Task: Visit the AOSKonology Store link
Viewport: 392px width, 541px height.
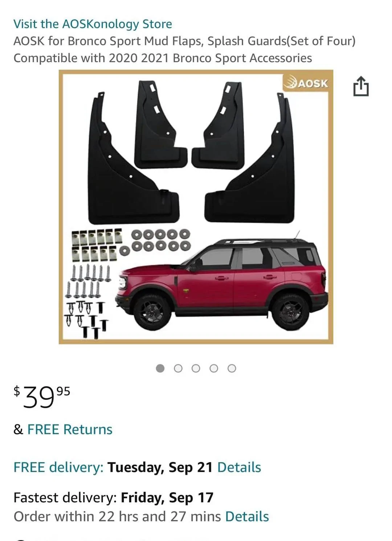Action: (93, 24)
